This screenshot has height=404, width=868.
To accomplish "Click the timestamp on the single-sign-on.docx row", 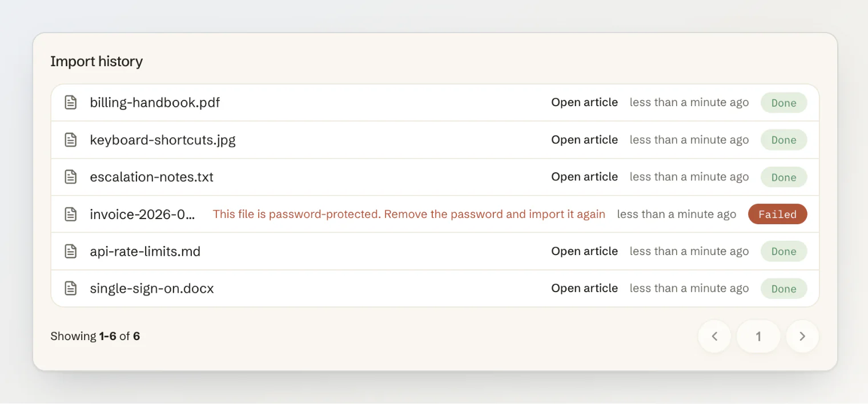I will coord(689,288).
